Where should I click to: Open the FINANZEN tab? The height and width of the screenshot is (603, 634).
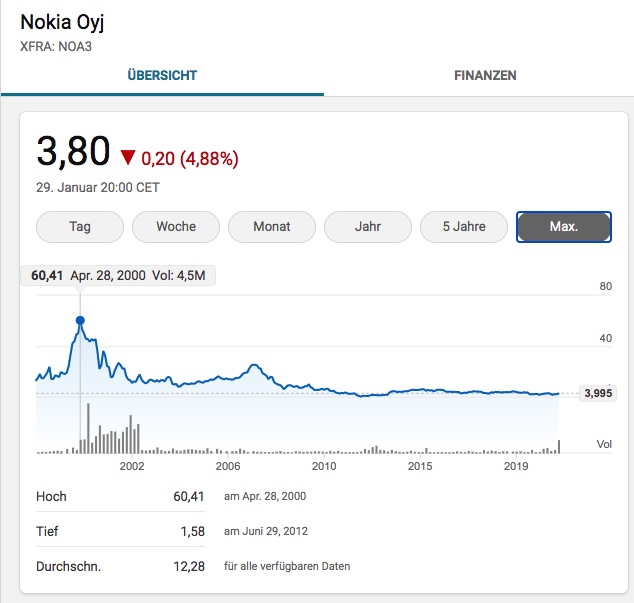click(485, 75)
